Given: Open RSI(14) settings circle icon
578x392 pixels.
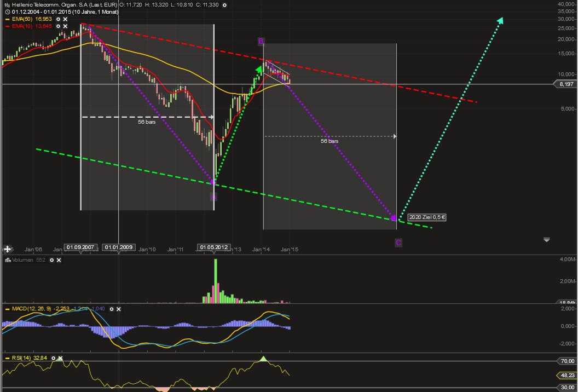Looking at the screenshot, I should (53, 358).
